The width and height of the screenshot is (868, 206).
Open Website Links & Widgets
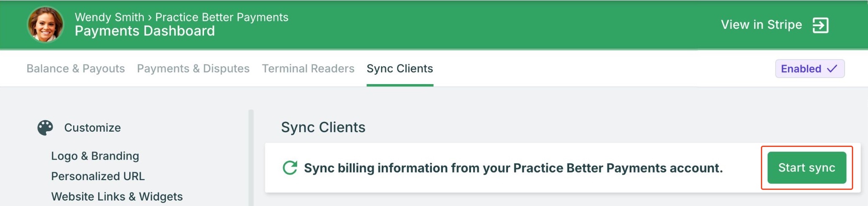117,197
